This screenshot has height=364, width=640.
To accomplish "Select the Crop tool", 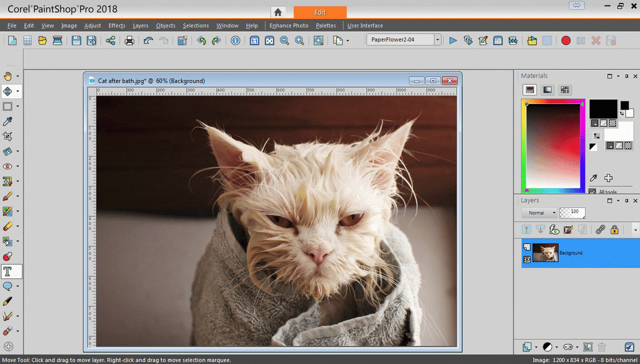I will pyautogui.click(x=7, y=136).
